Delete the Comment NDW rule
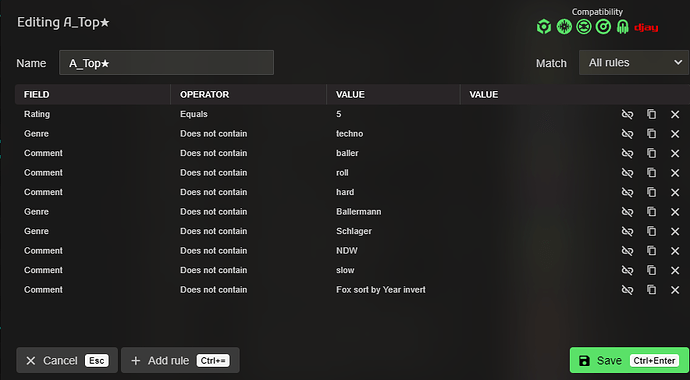 [x=675, y=251]
